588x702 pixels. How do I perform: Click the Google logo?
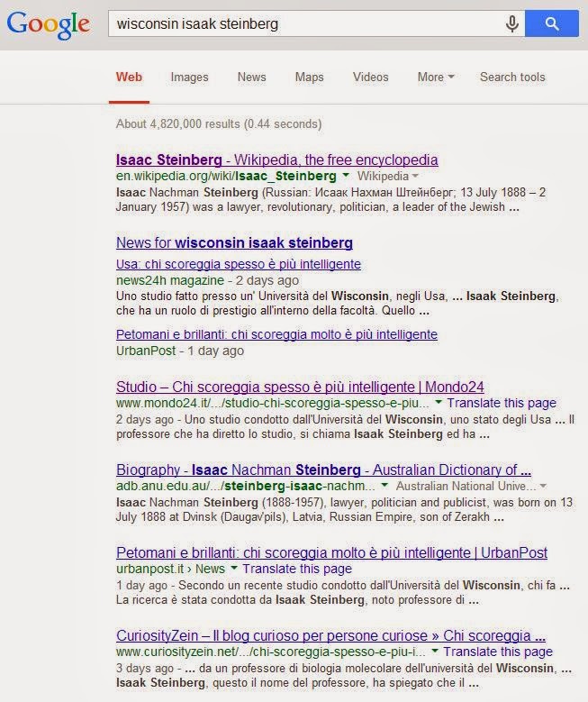coord(49,25)
